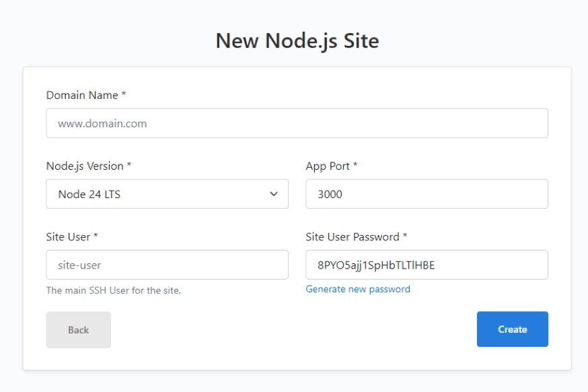Focus the Site User input field
The width and height of the screenshot is (588, 392).
(x=168, y=265)
